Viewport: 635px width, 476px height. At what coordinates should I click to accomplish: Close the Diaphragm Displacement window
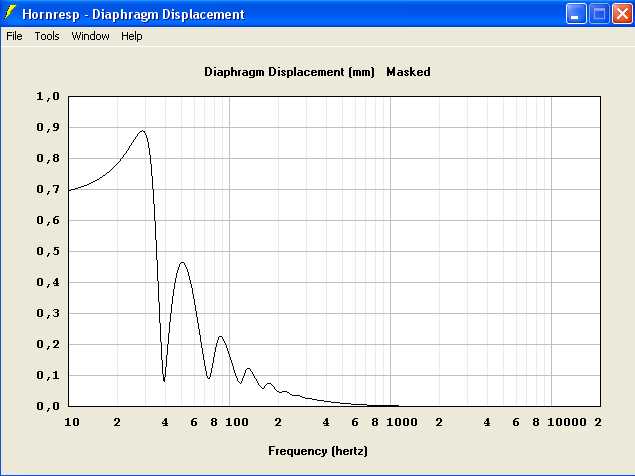(622, 14)
